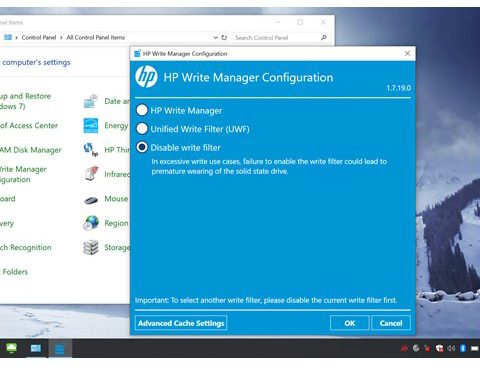
Task: Open Date and Time in Control Panel
Action: pos(106,101)
